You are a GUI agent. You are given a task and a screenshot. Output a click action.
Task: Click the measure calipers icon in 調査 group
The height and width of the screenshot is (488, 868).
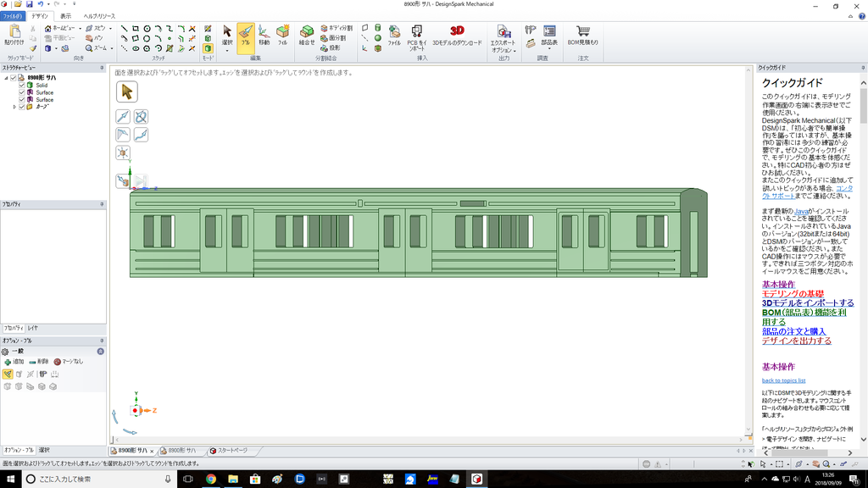pyautogui.click(x=531, y=30)
